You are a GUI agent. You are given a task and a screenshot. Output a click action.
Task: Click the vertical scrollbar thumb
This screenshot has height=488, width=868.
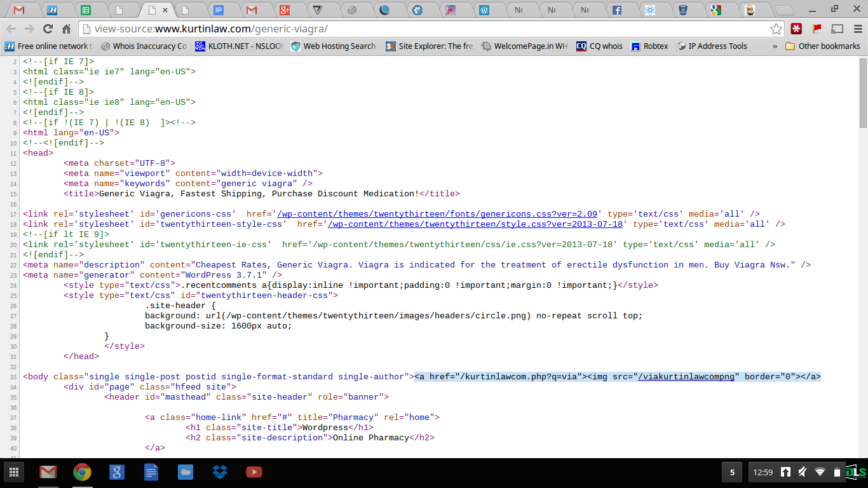[x=863, y=93]
